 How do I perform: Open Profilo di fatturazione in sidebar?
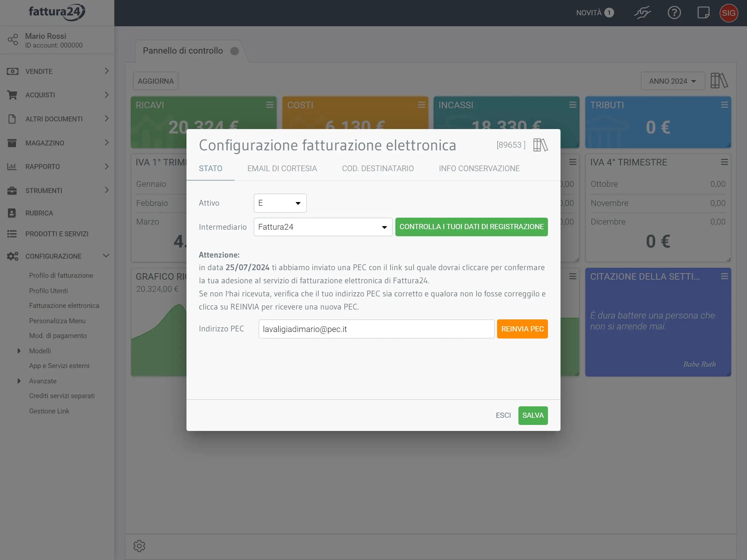click(61, 275)
